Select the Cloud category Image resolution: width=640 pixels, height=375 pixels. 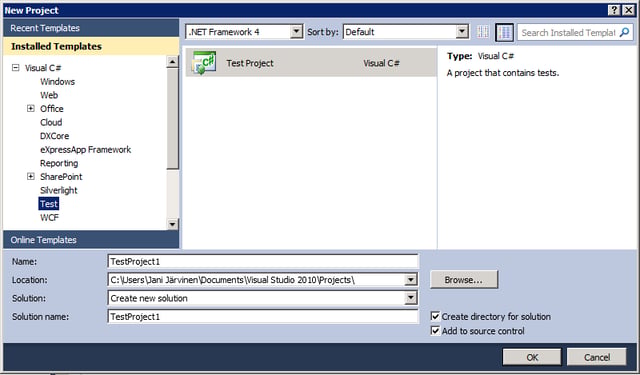coord(51,122)
